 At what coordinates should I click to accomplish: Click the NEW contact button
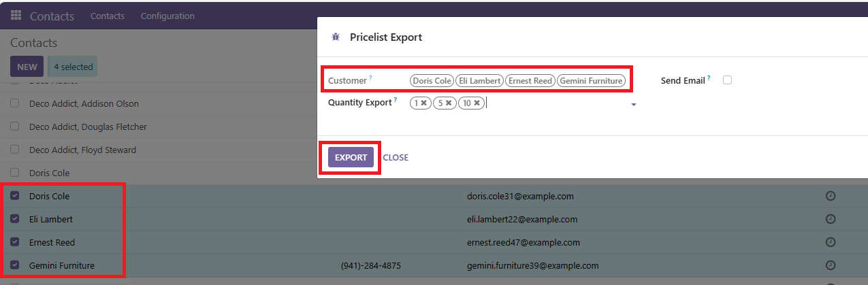27,67
